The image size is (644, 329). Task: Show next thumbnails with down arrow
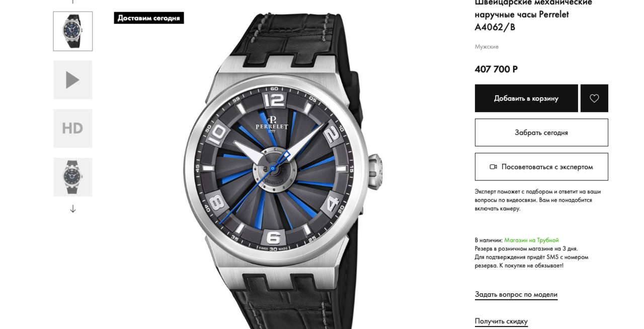(x=73, y=209)
